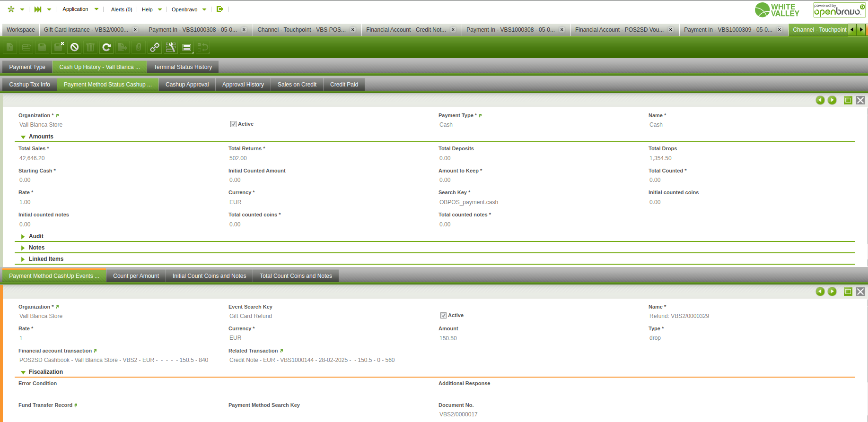868x422 pixels.
Task: Open the Count per Amount tab
Action: 136,276
